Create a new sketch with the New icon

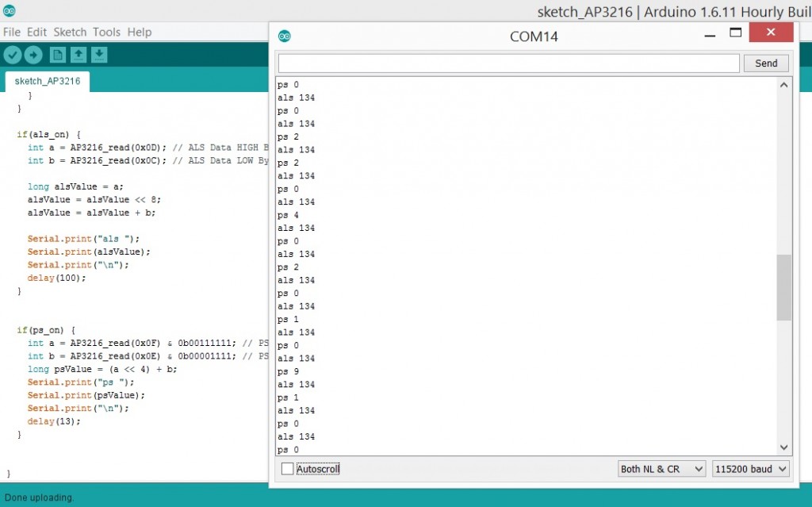[57, 55]
